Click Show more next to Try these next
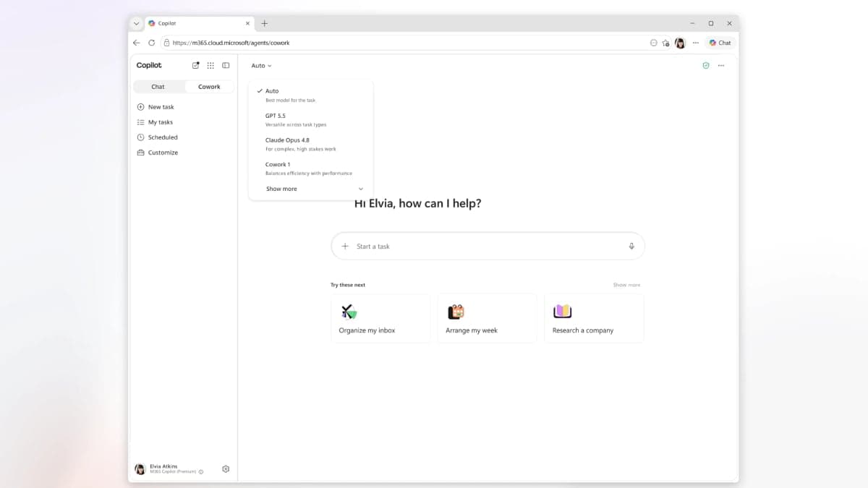This screenshot has width=868, height=488. click(626, 285)
